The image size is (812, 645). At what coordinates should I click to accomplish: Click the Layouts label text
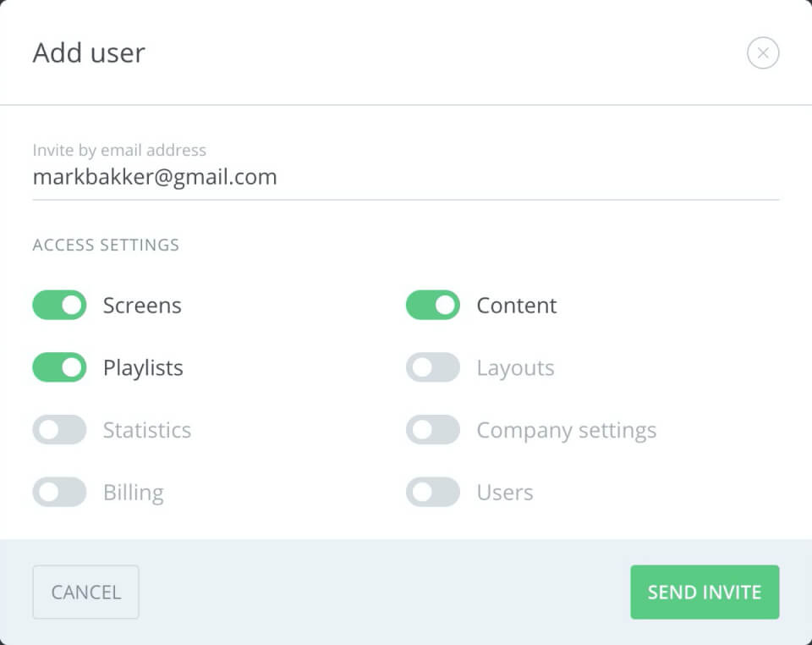[x=516, y=368]
